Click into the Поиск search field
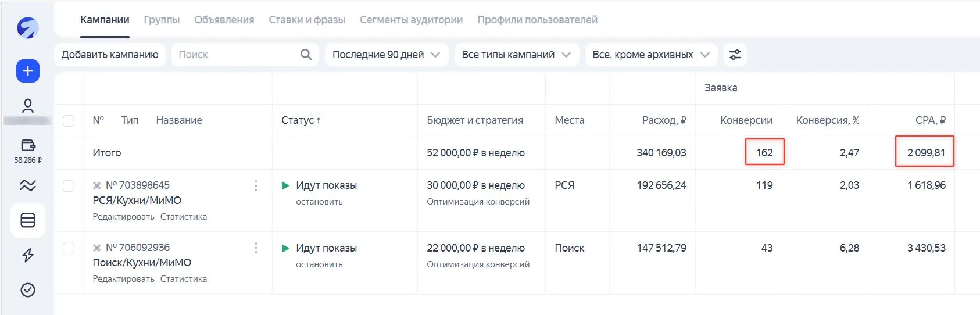The height and width of the screenshot is (315, 980). coord(235,55)
